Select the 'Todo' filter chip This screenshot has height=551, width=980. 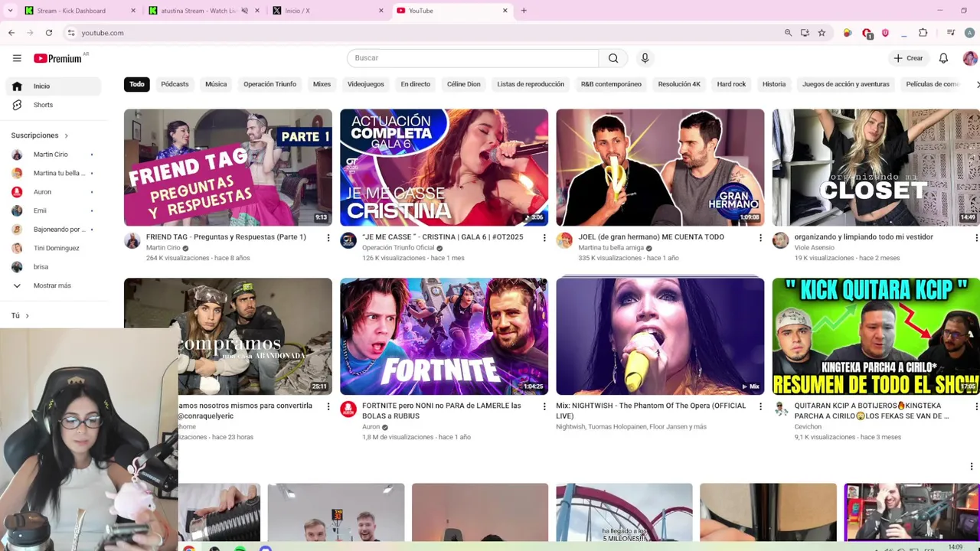point(137,84)
